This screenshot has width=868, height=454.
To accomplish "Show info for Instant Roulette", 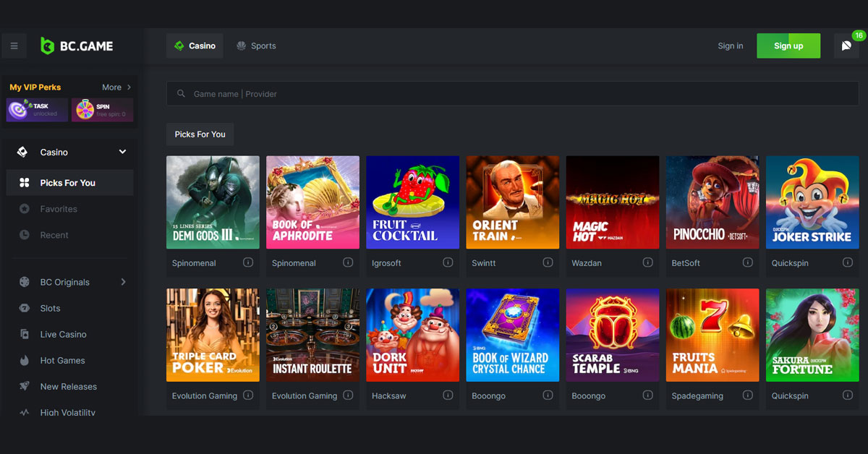I will click(348, 395).
